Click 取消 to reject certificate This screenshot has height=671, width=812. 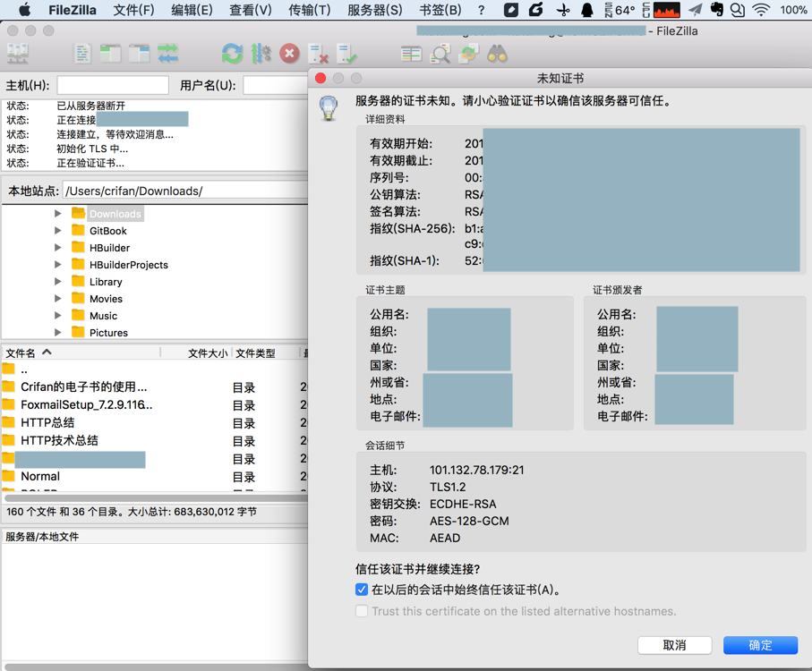point(674,645)
